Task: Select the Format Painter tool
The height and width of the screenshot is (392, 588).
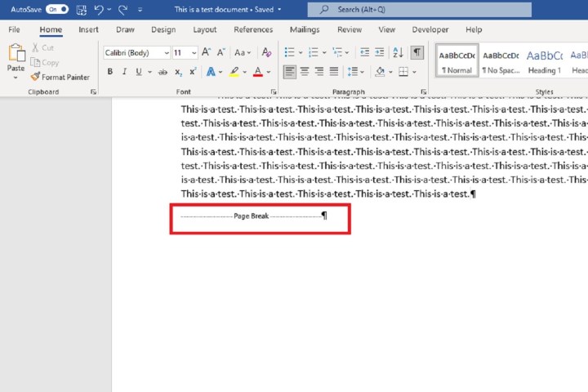Action: click(x=60, y=77)
